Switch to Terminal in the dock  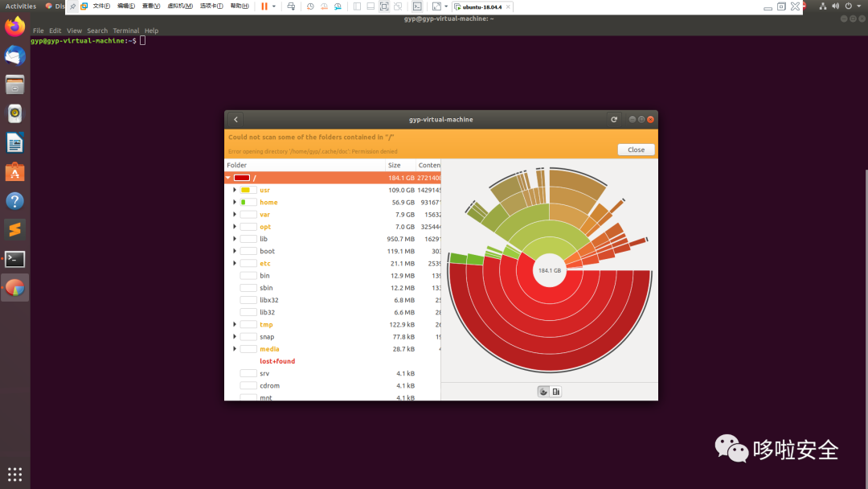[15, 259]
